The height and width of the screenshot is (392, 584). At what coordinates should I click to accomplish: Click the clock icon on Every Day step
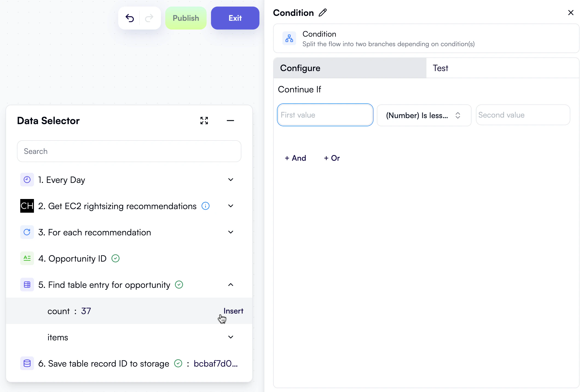tap(27, 180)
